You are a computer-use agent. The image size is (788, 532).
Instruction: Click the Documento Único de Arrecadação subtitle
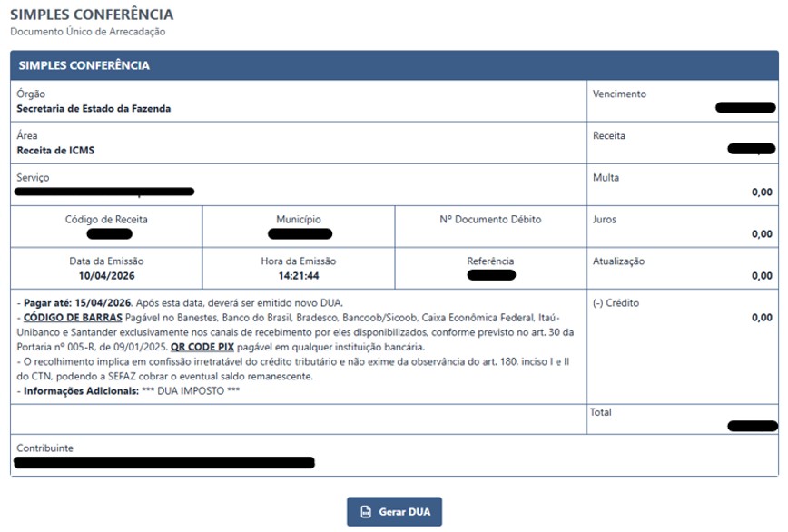[88, 32]
